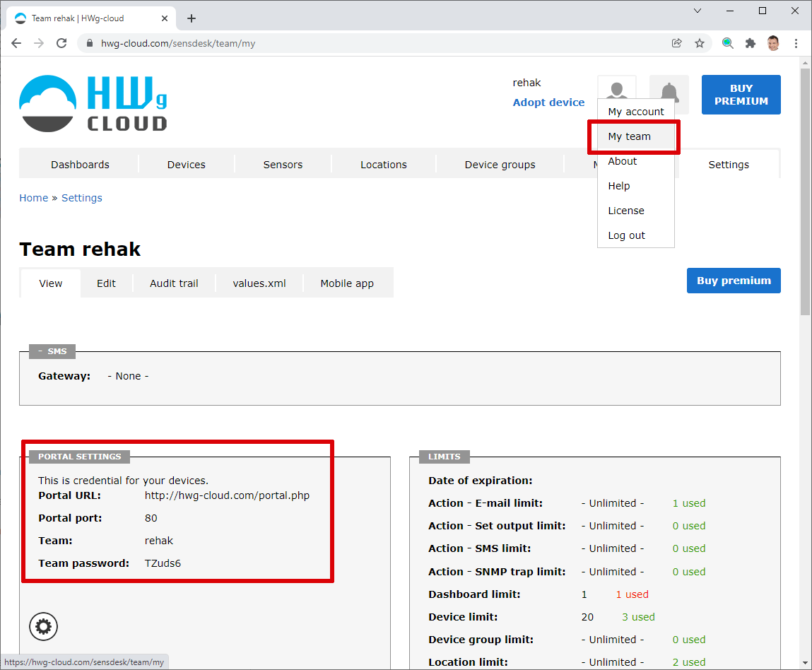
Task: Click the Portal URL value http://hwg-cloud.com/portal.php
Action: coord(227,495)
